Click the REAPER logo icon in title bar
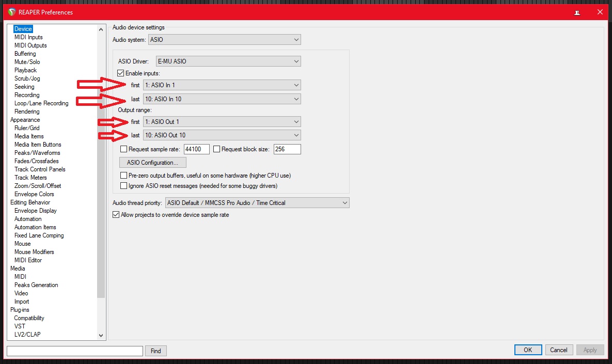 [x=12, y=12]
